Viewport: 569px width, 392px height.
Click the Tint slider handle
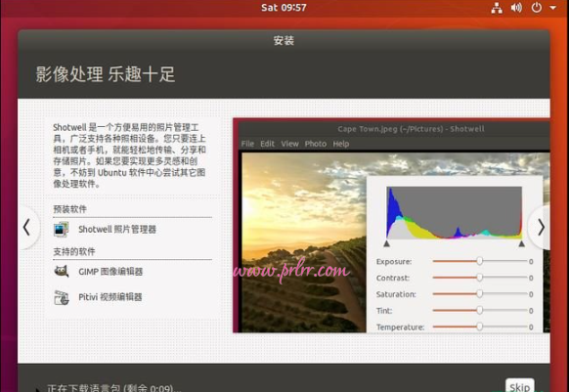click(479, 310)
